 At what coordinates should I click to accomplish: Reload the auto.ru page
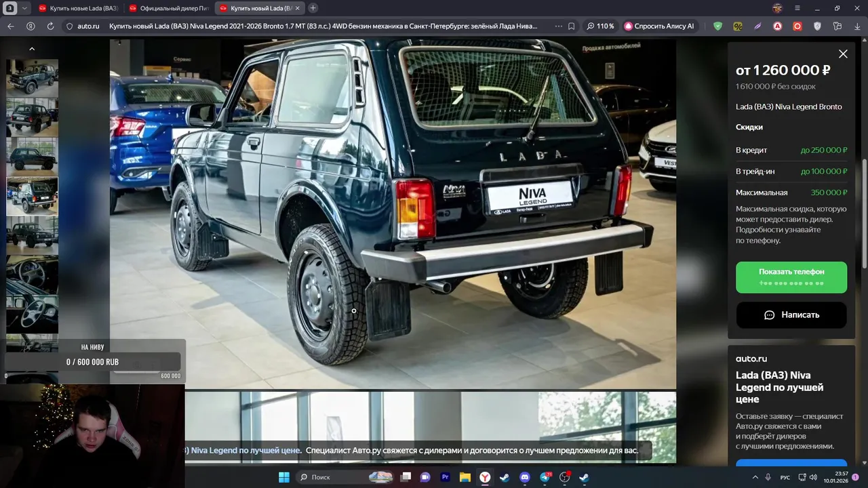pos(50,26)
